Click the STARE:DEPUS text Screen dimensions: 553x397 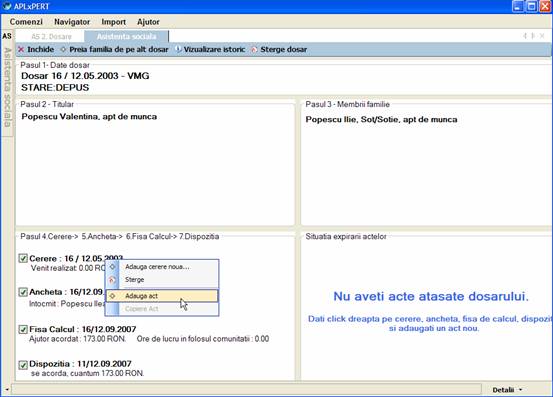(x=55, y=87)
